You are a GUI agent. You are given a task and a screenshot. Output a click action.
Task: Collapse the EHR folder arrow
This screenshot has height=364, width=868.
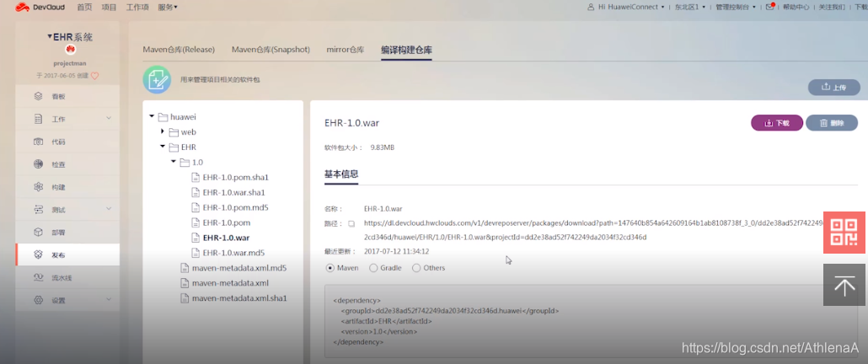pos(162,147)
